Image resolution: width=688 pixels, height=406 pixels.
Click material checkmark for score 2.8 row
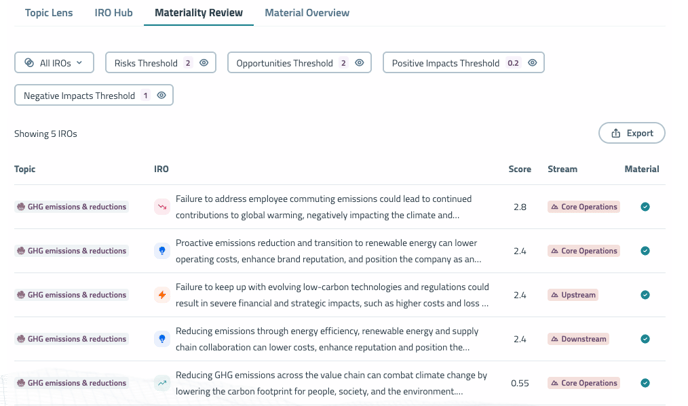pos(645,207)
